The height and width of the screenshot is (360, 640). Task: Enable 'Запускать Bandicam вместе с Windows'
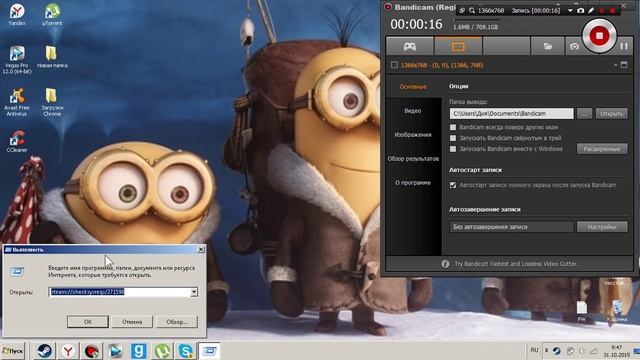pos(453,149)
